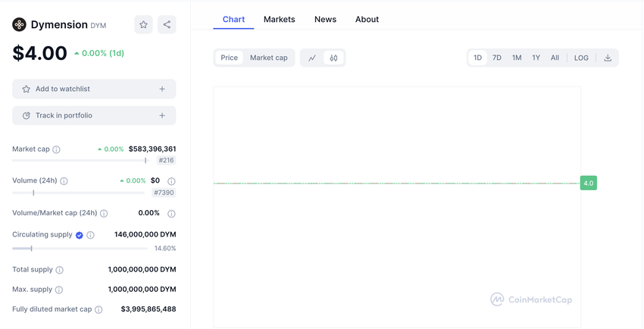Open the Markets tab
The width and height of the screenshot is (644, 329).
pyautogui.click(x=280, y=19)
